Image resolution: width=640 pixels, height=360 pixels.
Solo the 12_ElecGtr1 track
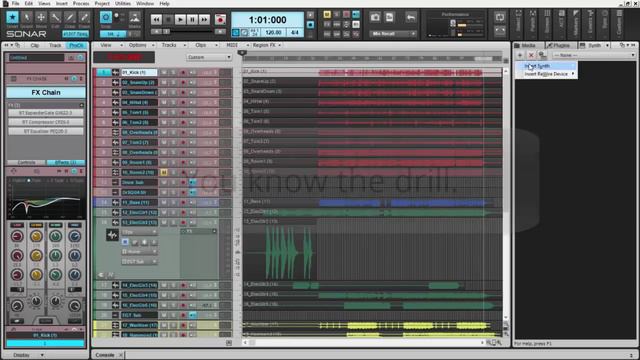click(x=173, y=212)
